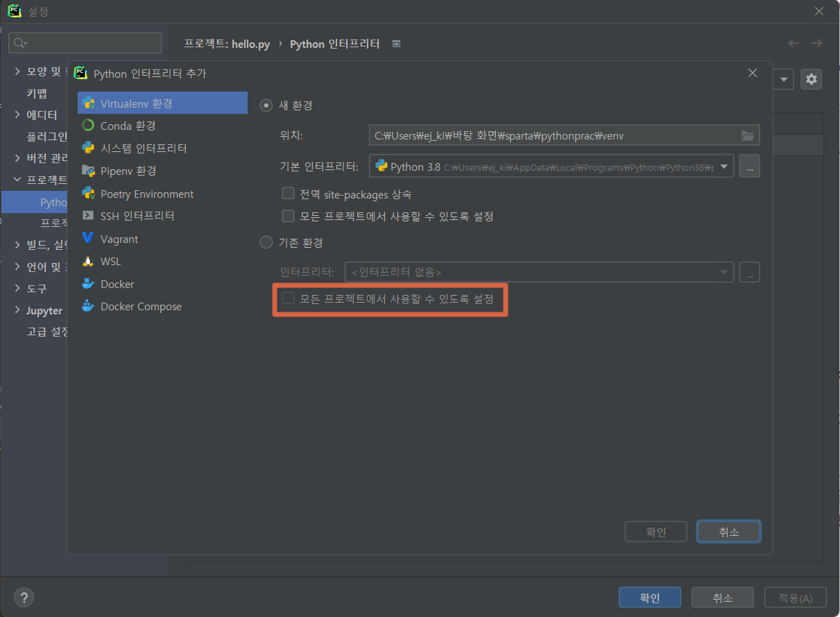This screenshot has width=840, height=617.
Task: Browse with ... button next to 기본 인터프리터
Action: (749, 167)
